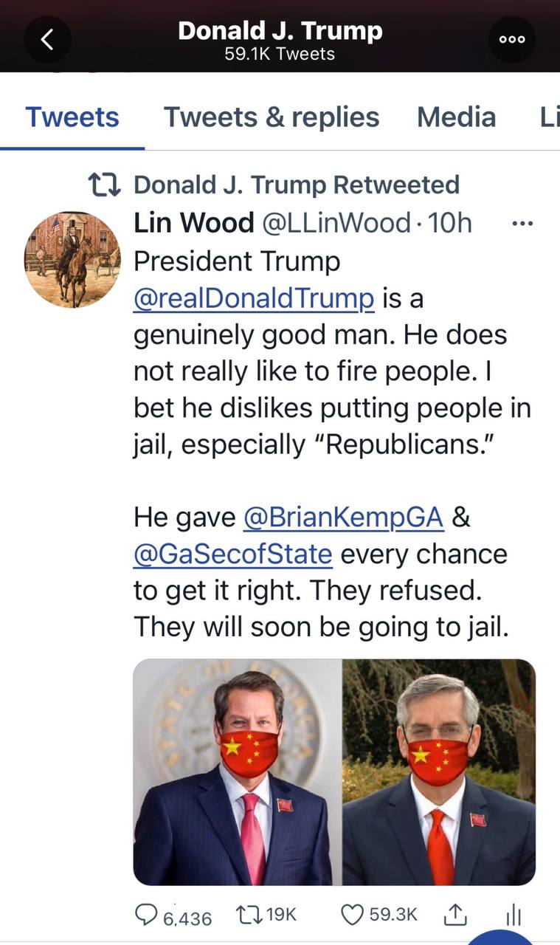Open the @BrianKempGA mention link
This screenshot has height=945, width=560.
pyautogui.click(x=343, y=518)
